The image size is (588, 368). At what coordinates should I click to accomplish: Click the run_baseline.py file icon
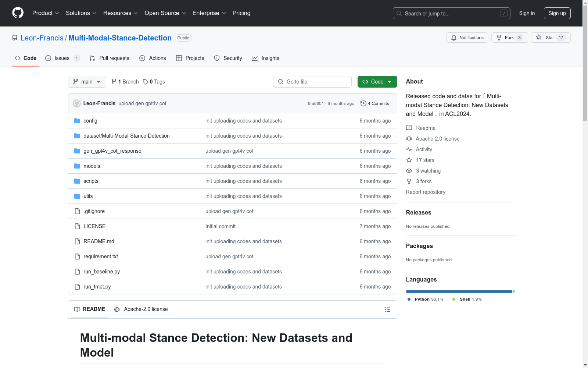[77, 272]
